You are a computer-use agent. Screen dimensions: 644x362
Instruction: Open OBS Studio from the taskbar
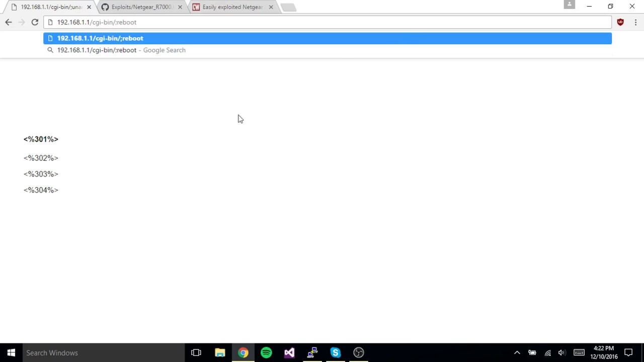point(358,352)
